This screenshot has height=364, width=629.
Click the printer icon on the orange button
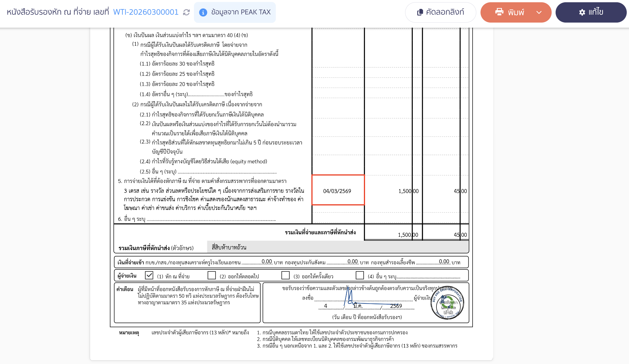point(499,12)
